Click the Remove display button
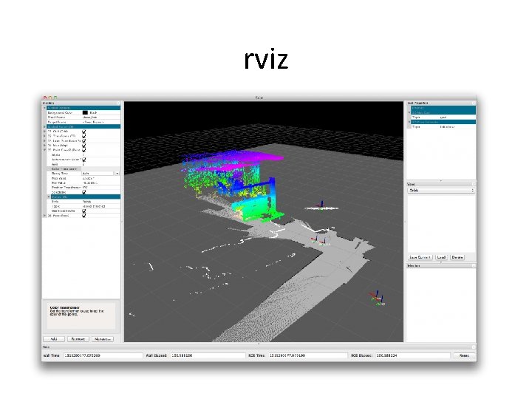The image size is (532, 399). click(x=78, y=339)
